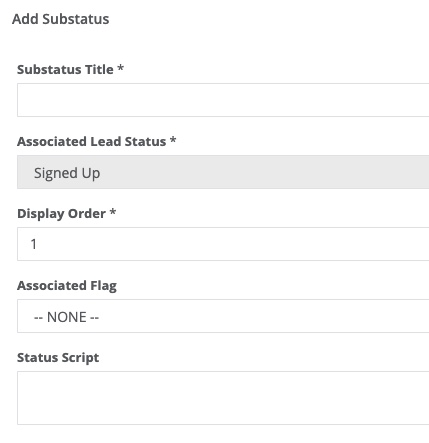Viewport: 429px width, 443px height.
Task: Focus the Status Script text area
Action: click(x=223, y=398)
